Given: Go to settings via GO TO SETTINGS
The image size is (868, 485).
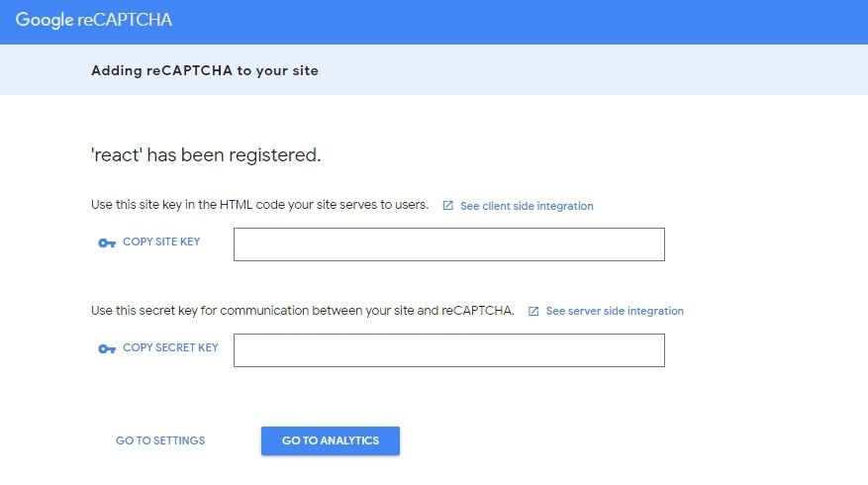Looking at the screenshot, I should pyautogui.click(x=160, y=440).
